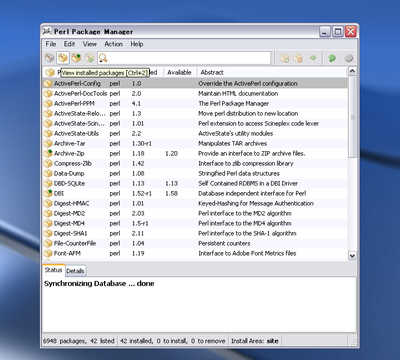The height and width of the screenshot is (360, 400).
Task: Click the upgradable package icon beside Archive-Zip
Action: [48, 153]
